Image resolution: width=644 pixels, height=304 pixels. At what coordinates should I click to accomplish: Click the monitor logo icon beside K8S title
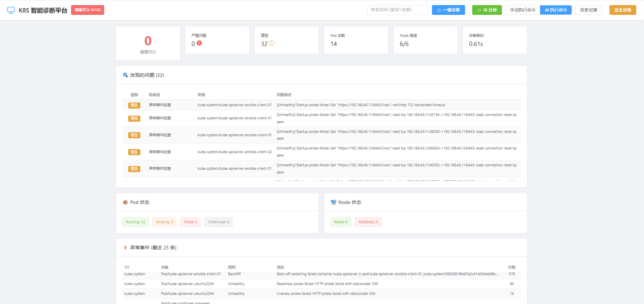pyautogui.click(x=11, y=10)
